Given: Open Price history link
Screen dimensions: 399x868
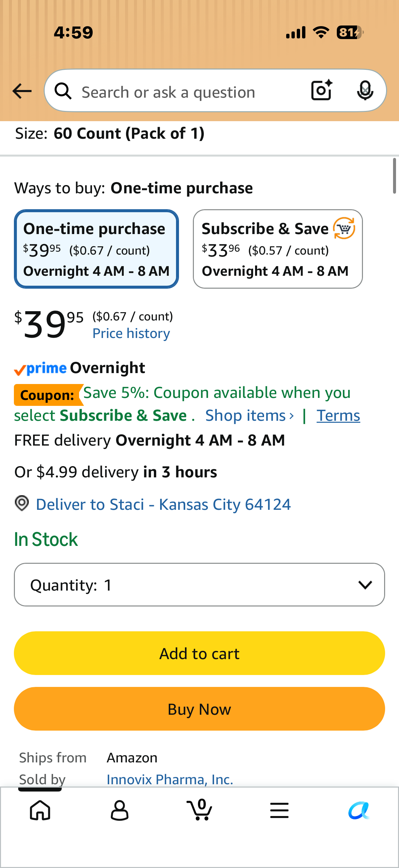Looking at the screenshot, I should [131, 334].
